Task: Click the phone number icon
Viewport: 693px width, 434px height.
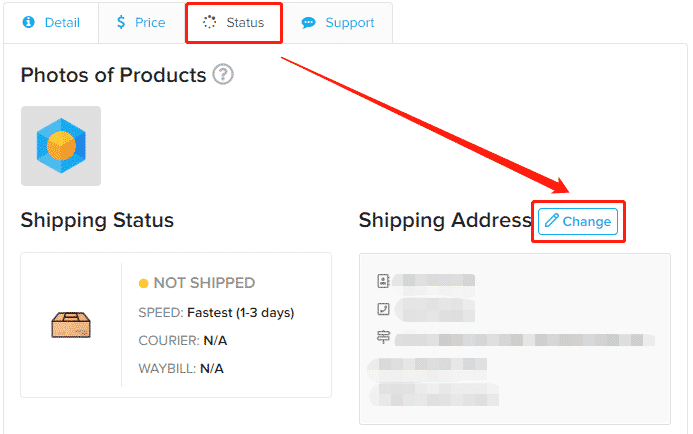Action: (x=383, y=309)
